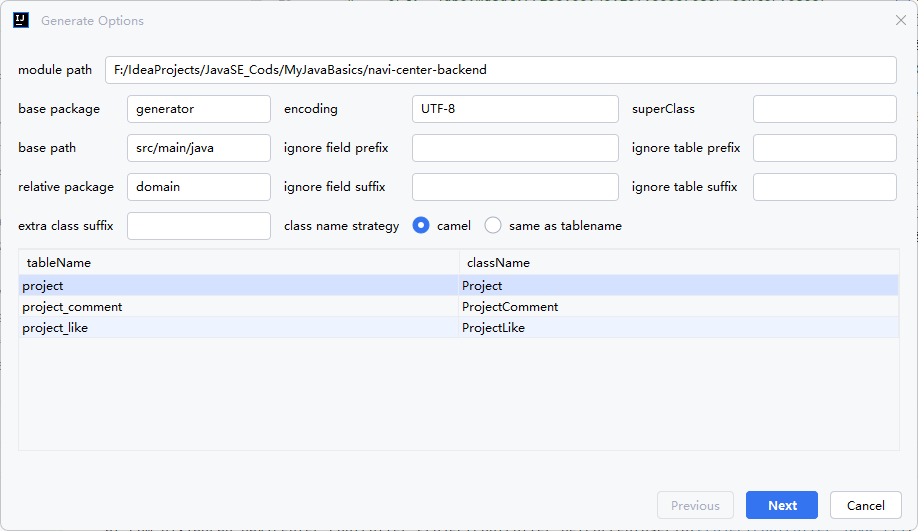Select the same as tablename radio option

pos(493,226)
